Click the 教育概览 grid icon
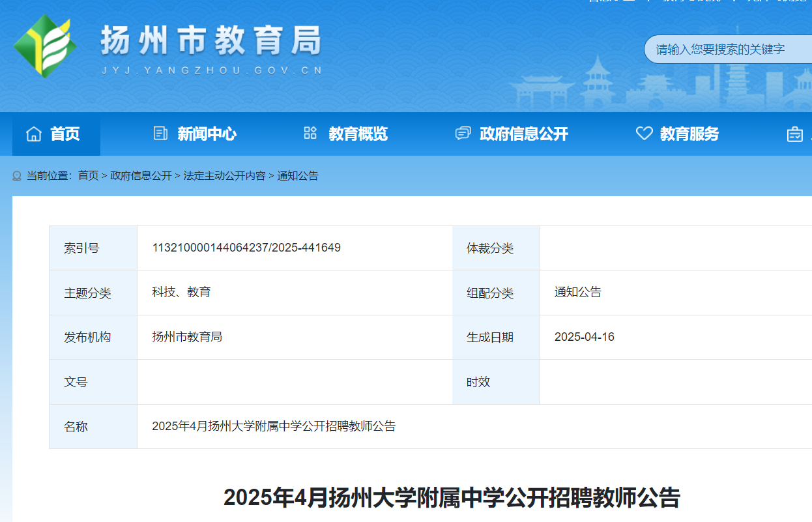Image resolution: width=812 pixels, height=522 pixels. tap(310, 134)
